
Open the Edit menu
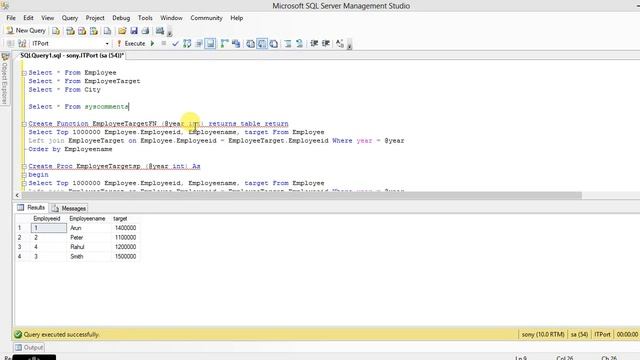point(28,18)
